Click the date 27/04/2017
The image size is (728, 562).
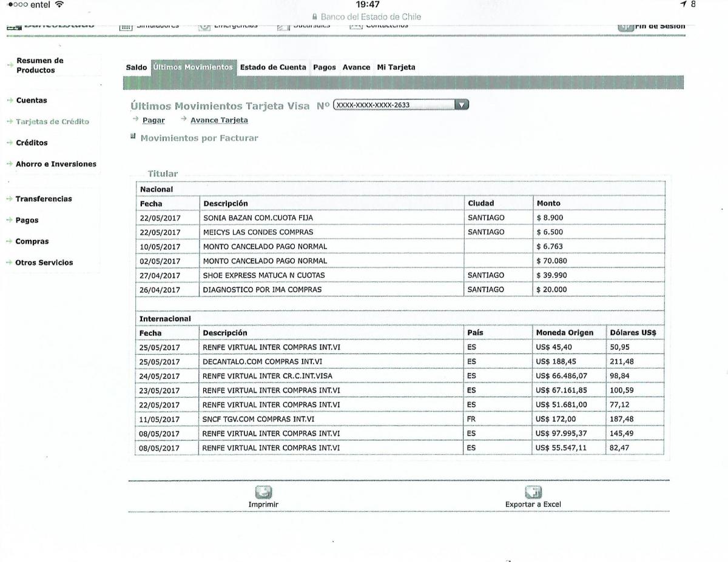pyautogui.click(x=160, y=275)
